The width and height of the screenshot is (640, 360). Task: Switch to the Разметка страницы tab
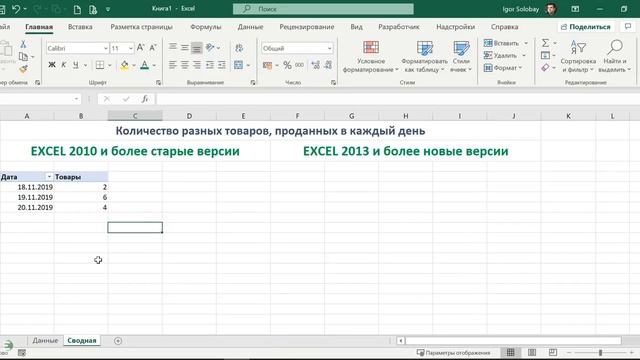click(x=142, y=27)
